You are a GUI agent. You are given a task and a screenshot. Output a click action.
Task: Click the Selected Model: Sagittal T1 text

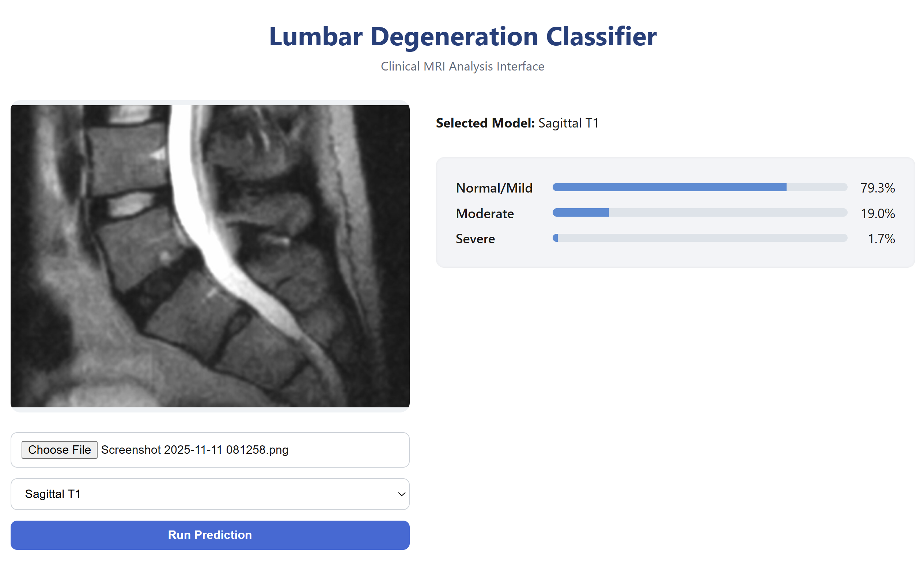518,122
